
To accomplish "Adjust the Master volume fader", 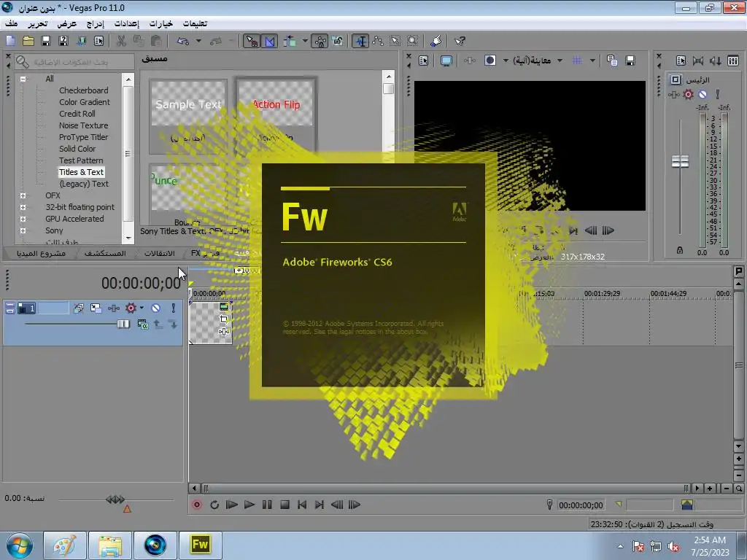I will [x=680, y=161].
